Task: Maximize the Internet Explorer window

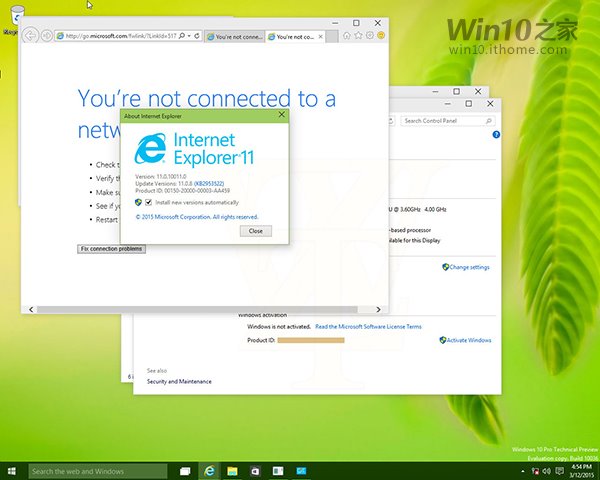Action: 356,23
